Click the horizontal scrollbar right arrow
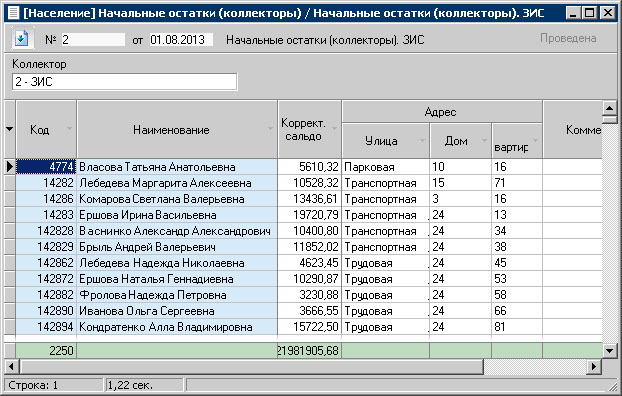The width and height of the screenshot is (622, 396). point(594,366)
